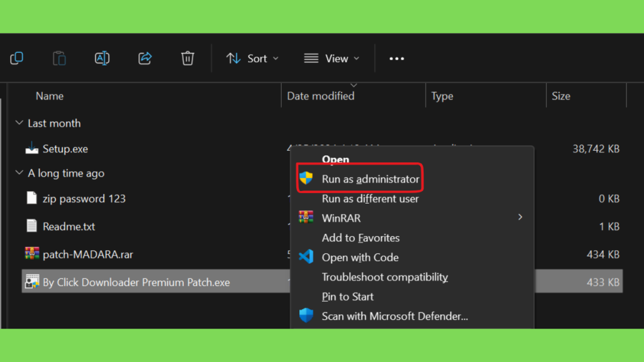This screenshot has height=362, width=644.
Task: Click the Paste clipboard icon
Action: pos(59,58)
